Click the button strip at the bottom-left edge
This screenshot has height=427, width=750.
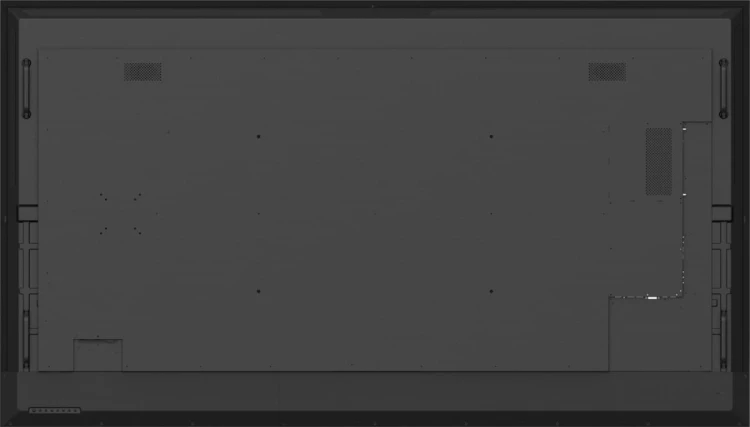[x=54, y=410]
